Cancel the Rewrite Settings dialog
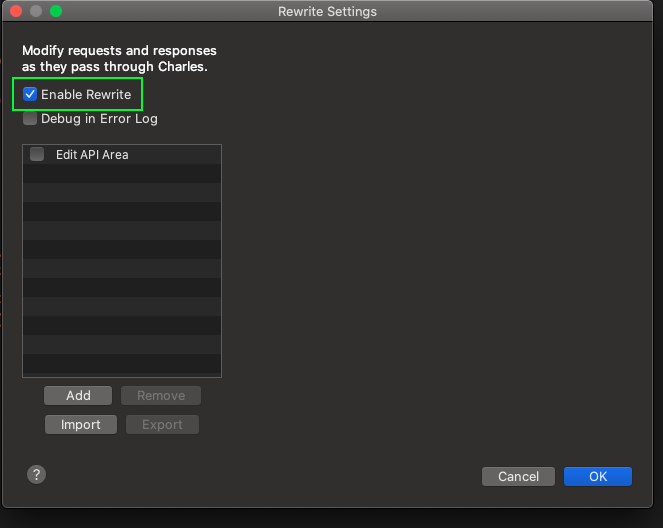The image size is (663, 528). pyautogui.click(x=518, y=476)
